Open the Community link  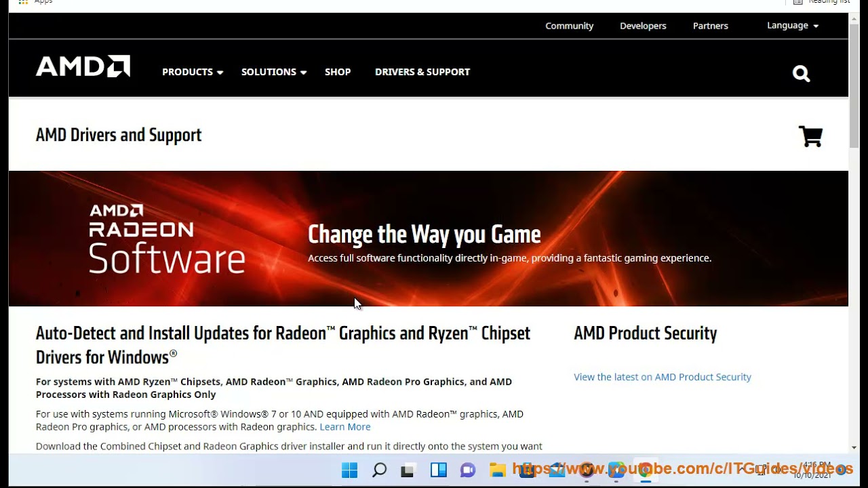pyautogui.click(x=570, y=26)
